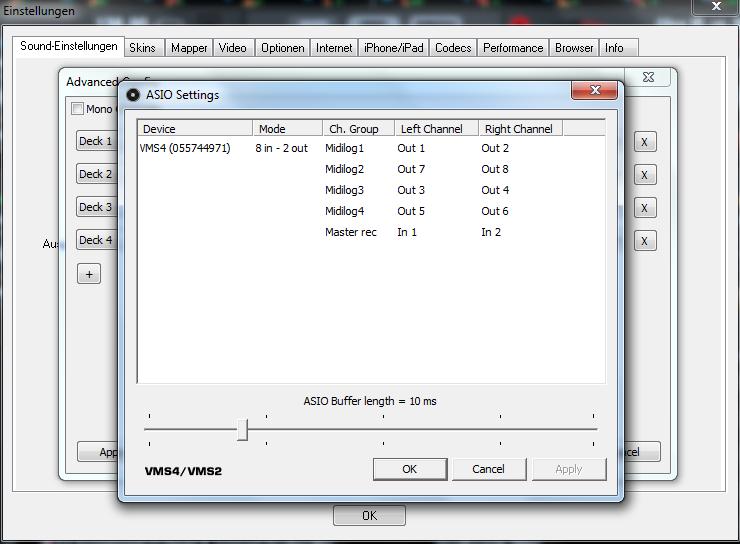Remove Deck 3 with its X button

point(645,208)
